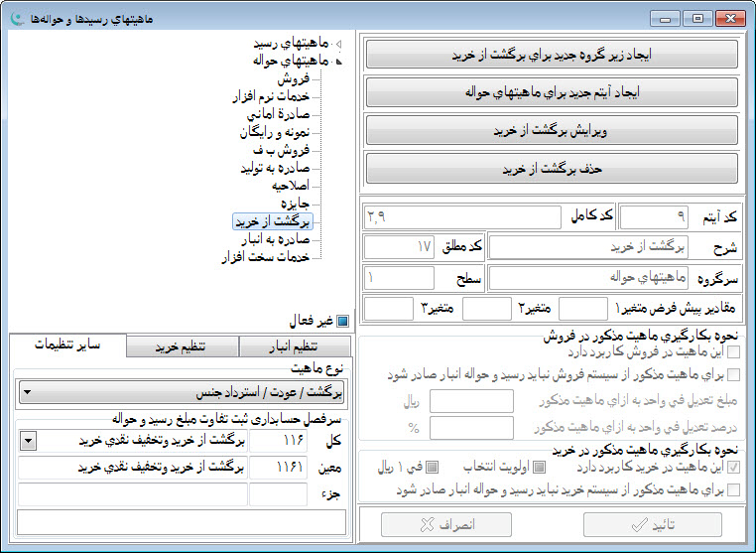Click ايجاد آيتم جديد براي ماهيتهاي حواله button
Viewport: 756px width, 553px height.
[552, 92]
